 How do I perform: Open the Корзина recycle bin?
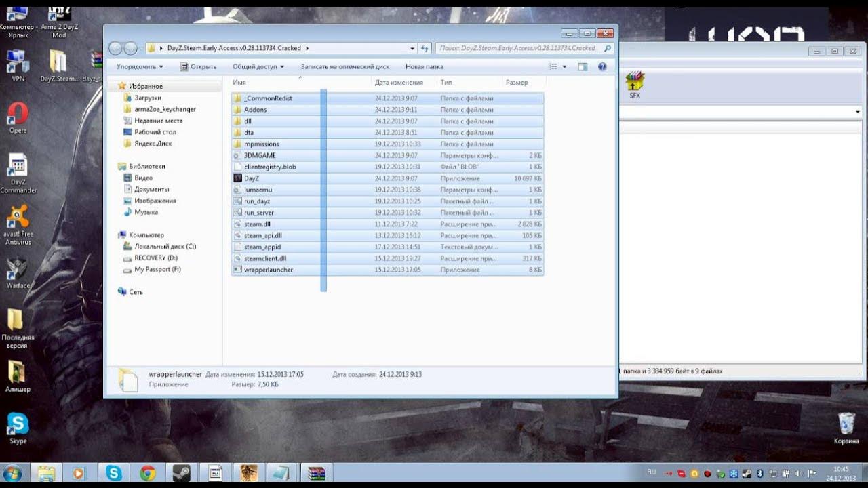pyautogui.click(x=846, y=428)
